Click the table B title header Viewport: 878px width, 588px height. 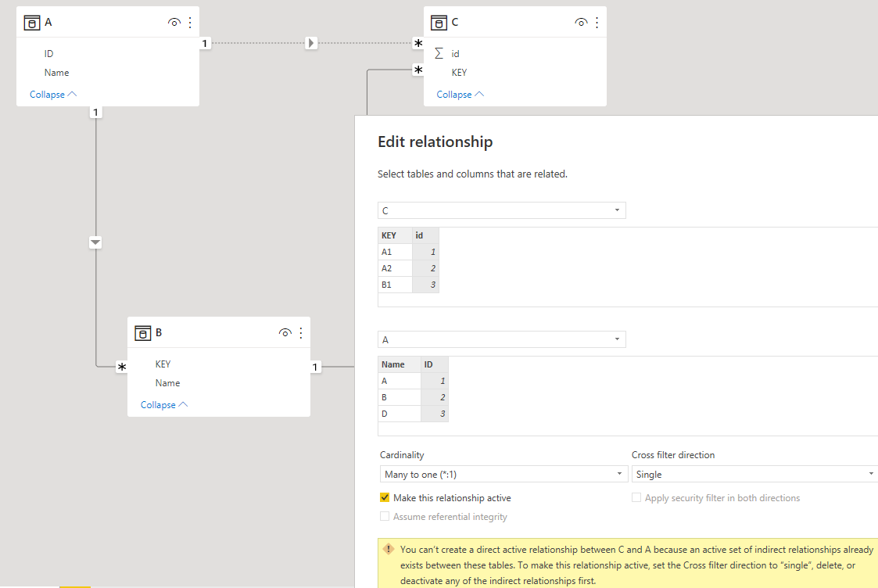[159, 332]
